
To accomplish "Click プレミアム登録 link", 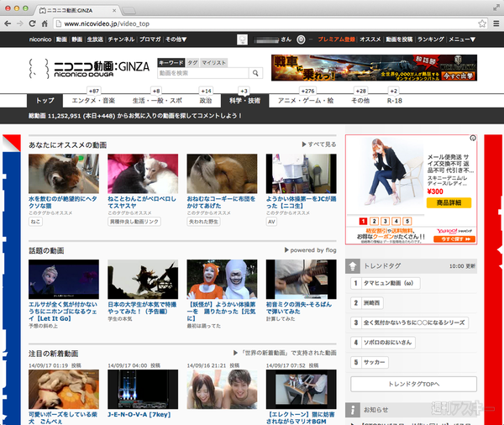I will (x=337, y=39).
